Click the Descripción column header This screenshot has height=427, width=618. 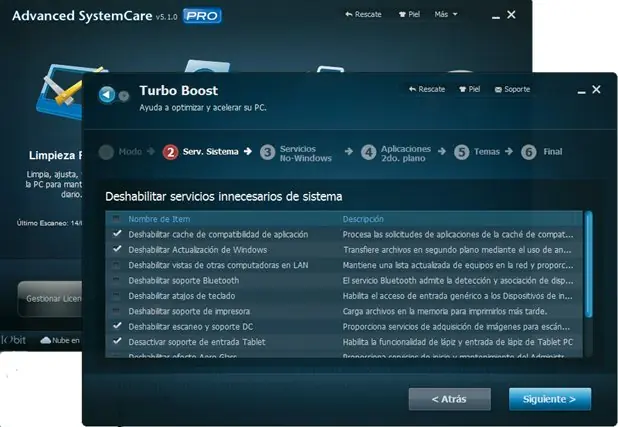[363, 219]
